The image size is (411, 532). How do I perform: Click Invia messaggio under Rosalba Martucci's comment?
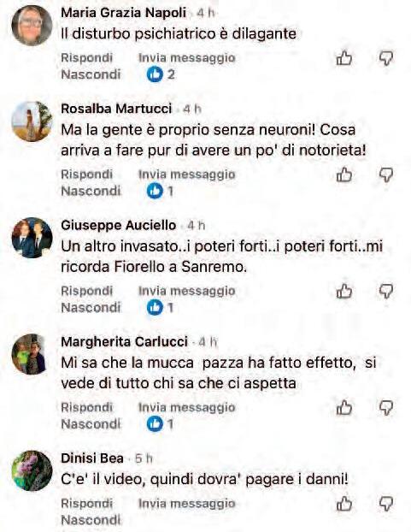click(186, 174)
